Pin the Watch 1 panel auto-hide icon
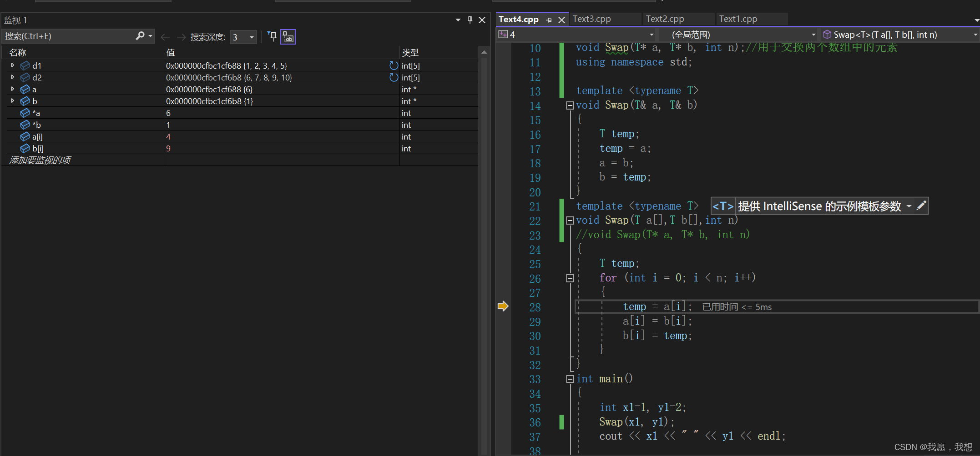This screenshot has width=980, height=456. 470,20
